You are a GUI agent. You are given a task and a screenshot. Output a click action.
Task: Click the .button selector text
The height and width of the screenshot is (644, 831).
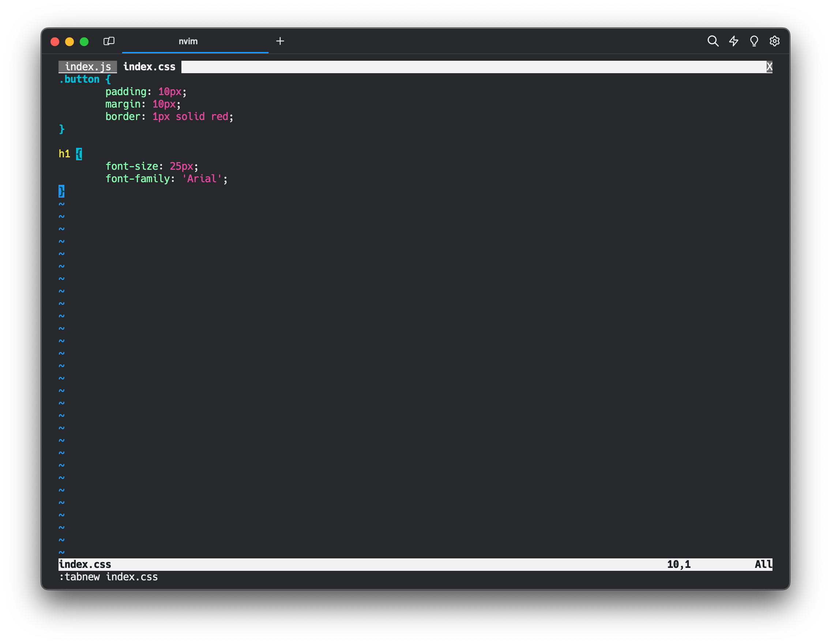79,79
